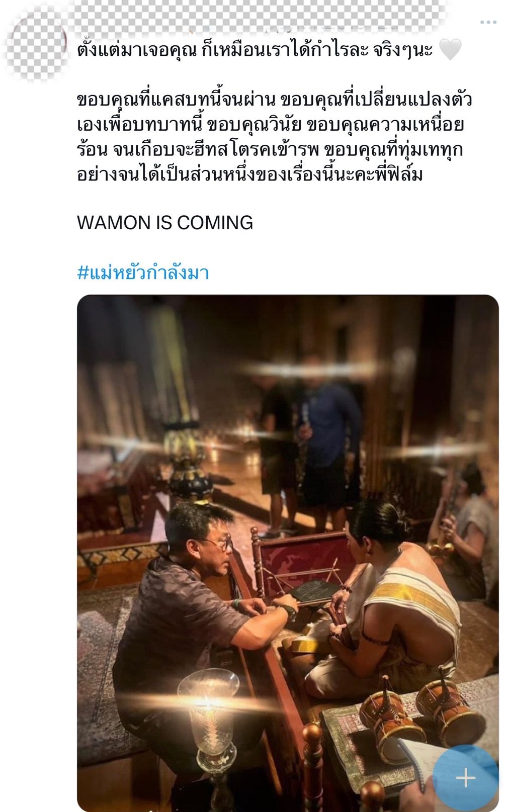Click the line ending with พี่ฟิล์ม
Screen dimensions: 510x812
point(250,174)
